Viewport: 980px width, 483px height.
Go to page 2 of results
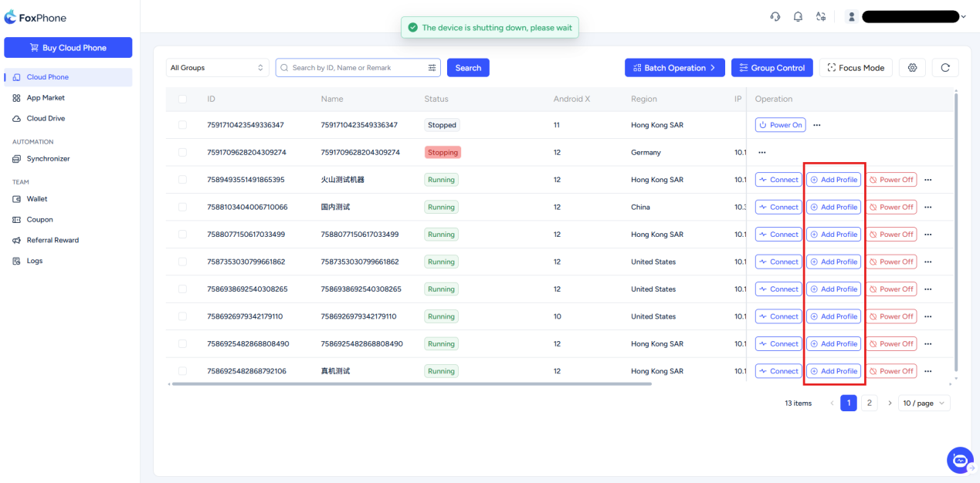[869, 403]
